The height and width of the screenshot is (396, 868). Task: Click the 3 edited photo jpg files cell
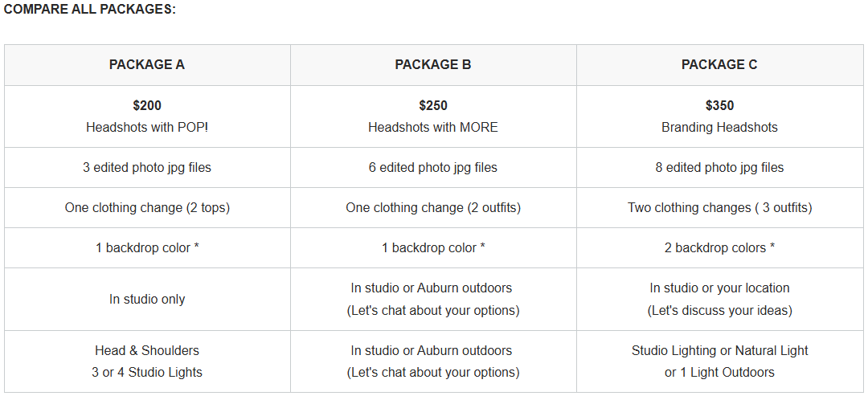[147, 167]
